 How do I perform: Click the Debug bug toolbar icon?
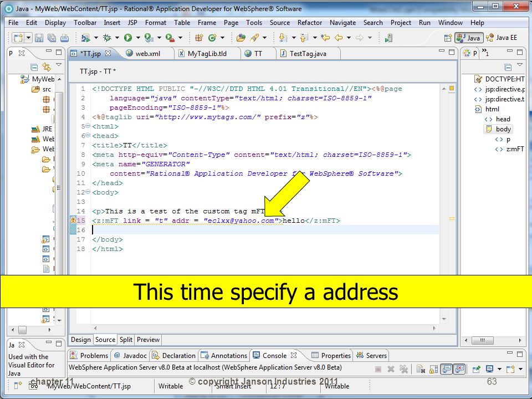pyautogui.click(x=107, y=38)
